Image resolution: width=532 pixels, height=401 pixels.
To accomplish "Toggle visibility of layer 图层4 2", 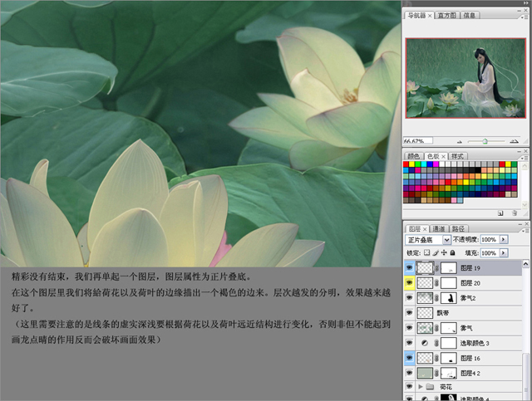I will pos(410,373).
